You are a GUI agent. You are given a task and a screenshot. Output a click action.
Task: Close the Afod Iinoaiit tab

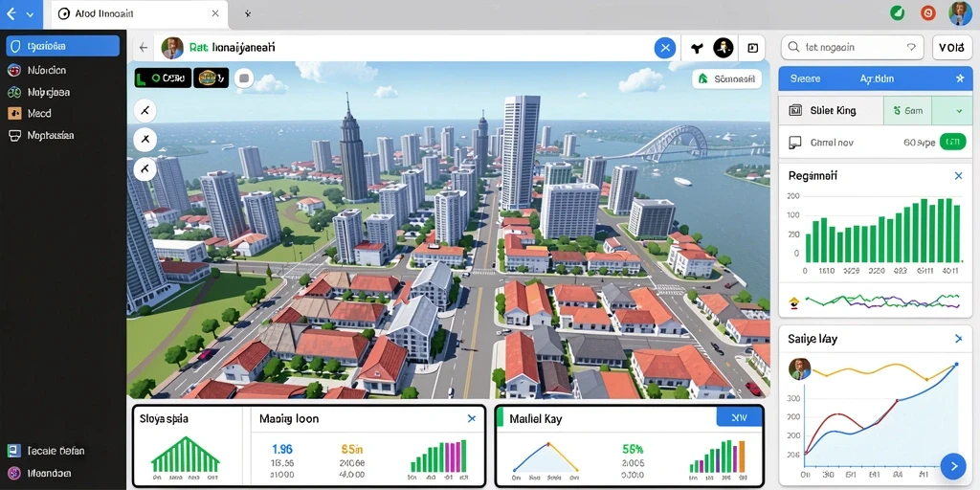(215, 13)
